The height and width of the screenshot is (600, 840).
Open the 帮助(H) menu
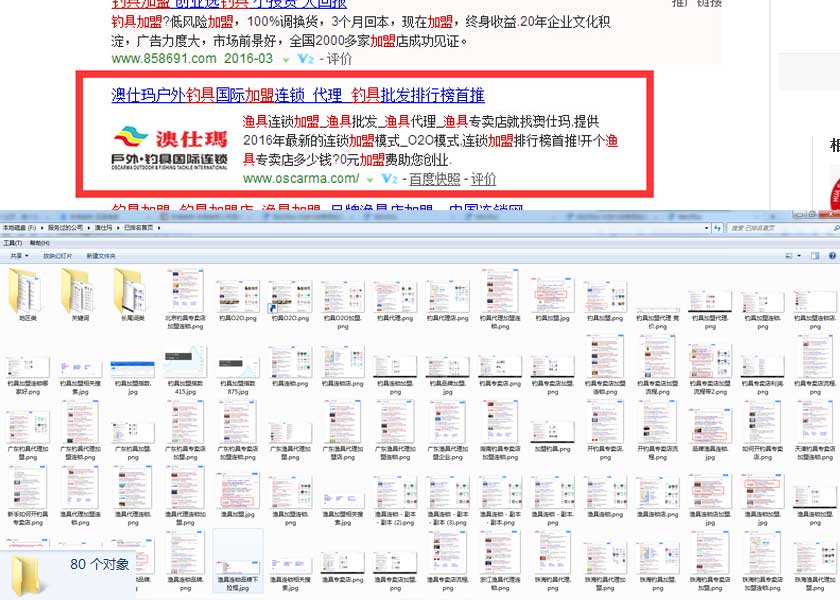pyautogui.click(x=40, y=243)
